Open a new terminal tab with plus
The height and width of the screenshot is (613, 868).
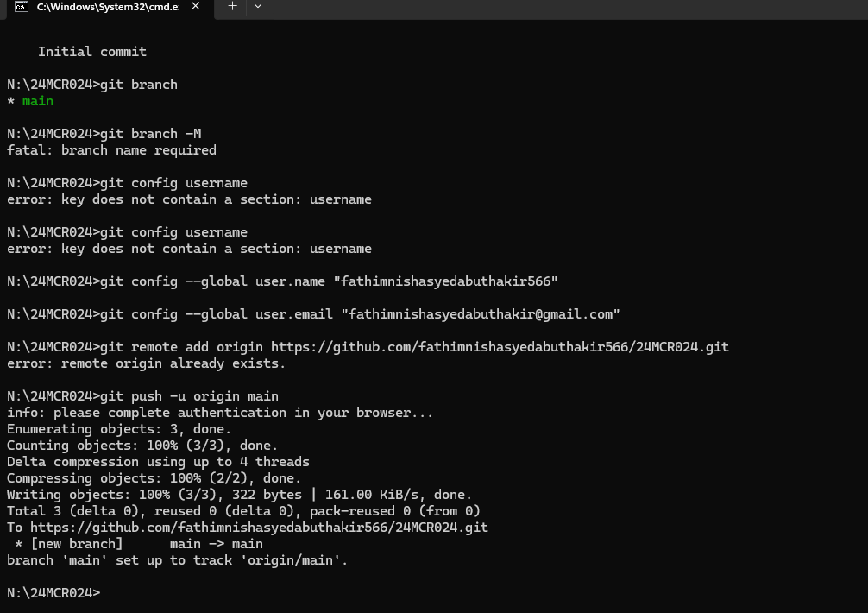pos(232,6)
